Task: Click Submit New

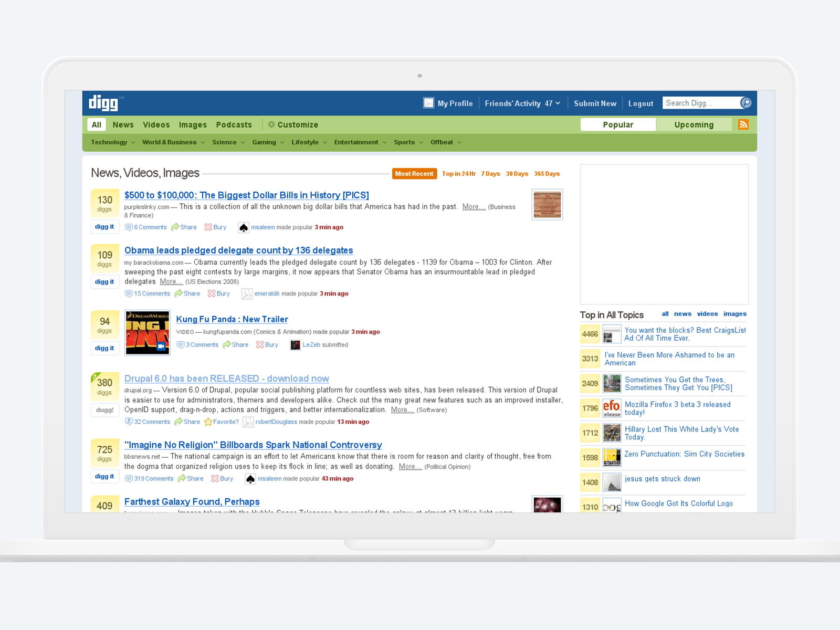Action: coord(595,103)
